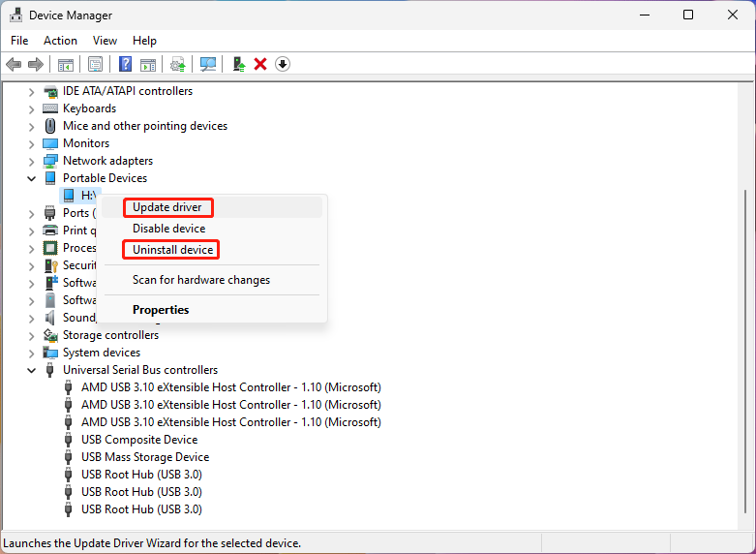Screen dimensions: 756x554
Task: Select USB Composite Device
Action: [x=139, y=440]
